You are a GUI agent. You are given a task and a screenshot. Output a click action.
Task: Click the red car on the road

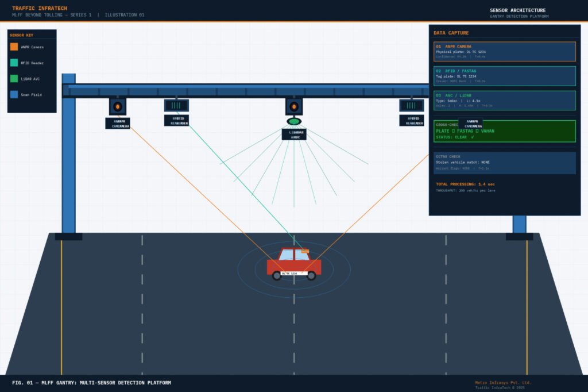tap(293, 264)
